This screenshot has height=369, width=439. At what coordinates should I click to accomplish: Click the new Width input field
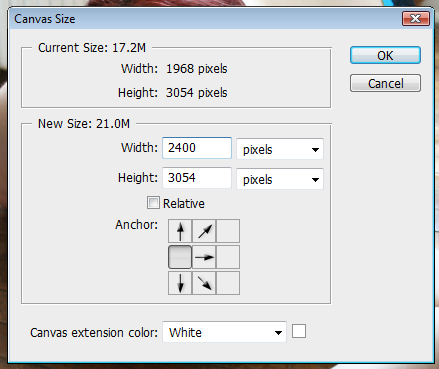point(197,148)
